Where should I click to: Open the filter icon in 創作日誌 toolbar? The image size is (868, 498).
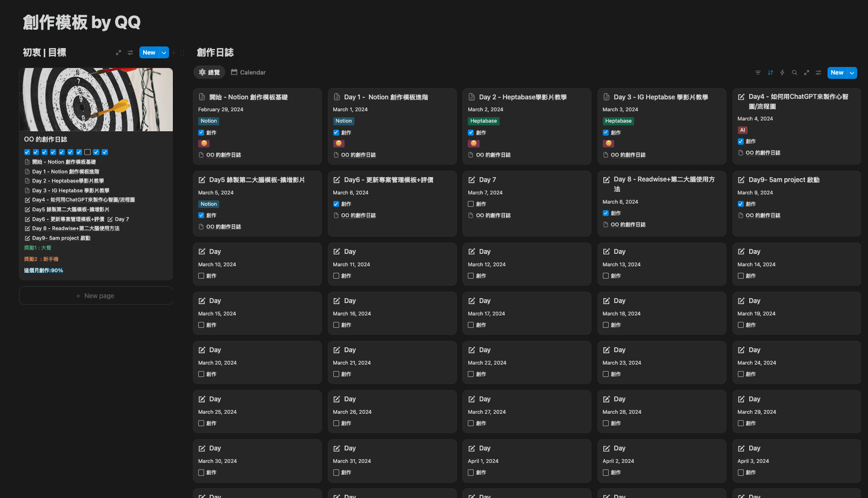758,73
